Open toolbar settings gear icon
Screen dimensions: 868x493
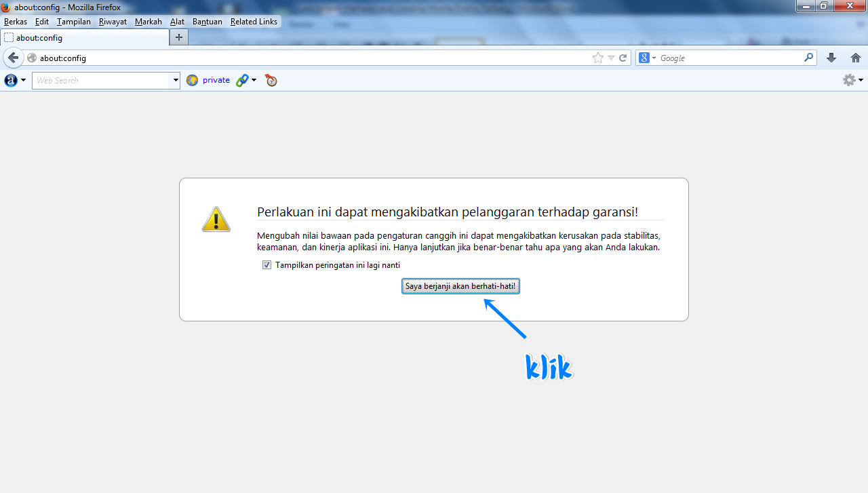pyautogui.click(x=849, y=80)
